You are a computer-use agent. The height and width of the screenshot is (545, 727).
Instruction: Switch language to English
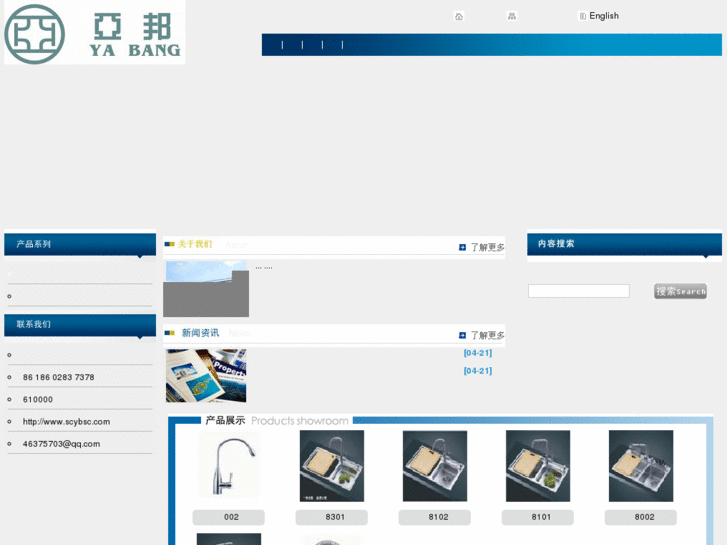(x=604, y=16)
